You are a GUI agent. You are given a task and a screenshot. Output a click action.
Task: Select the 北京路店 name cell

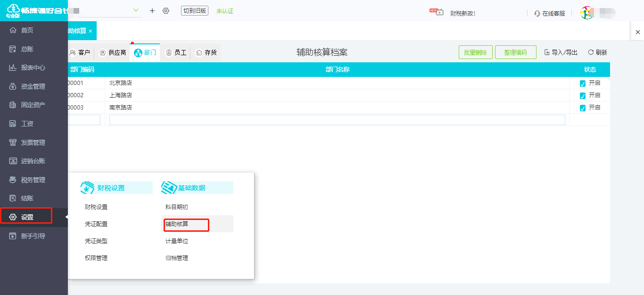(x=337, y=83)
